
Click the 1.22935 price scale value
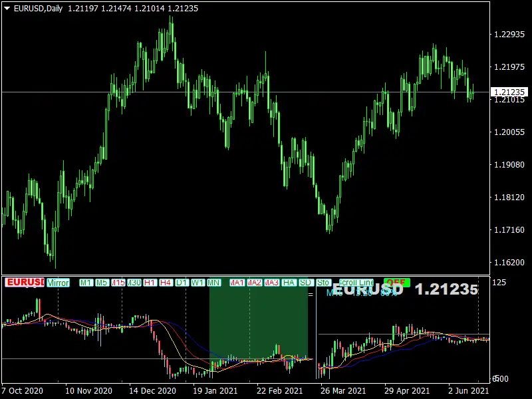509,35
